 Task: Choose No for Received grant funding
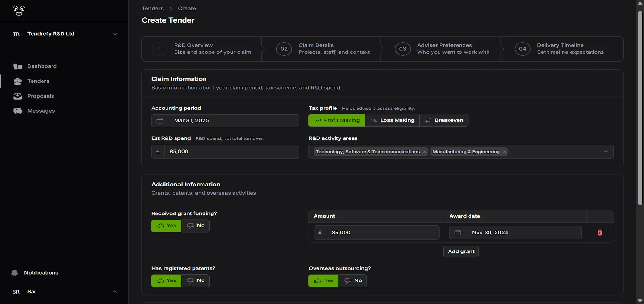tap(195, 226)
